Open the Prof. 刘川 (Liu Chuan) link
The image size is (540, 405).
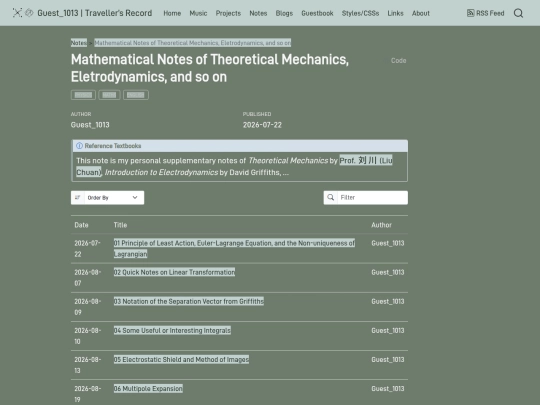(x=366, y=160)
